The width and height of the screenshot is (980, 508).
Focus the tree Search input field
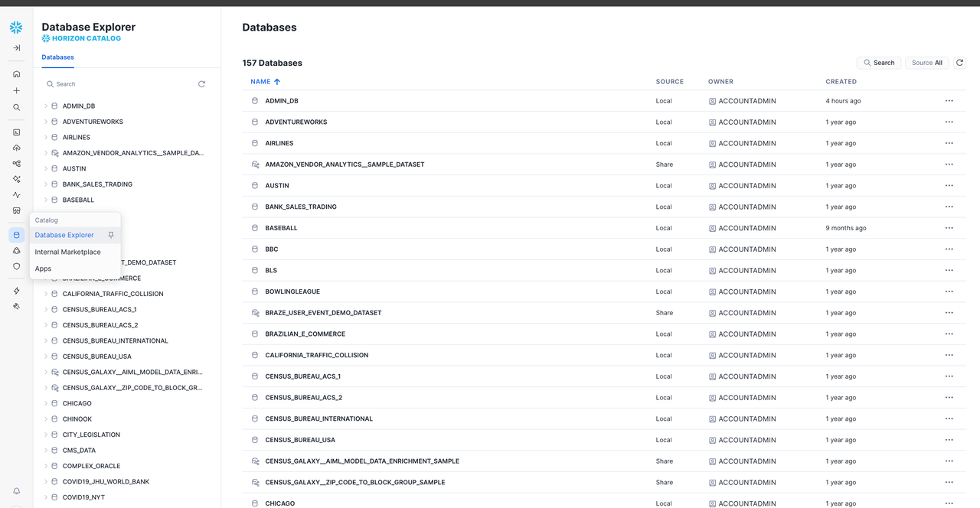pos(119,84)
